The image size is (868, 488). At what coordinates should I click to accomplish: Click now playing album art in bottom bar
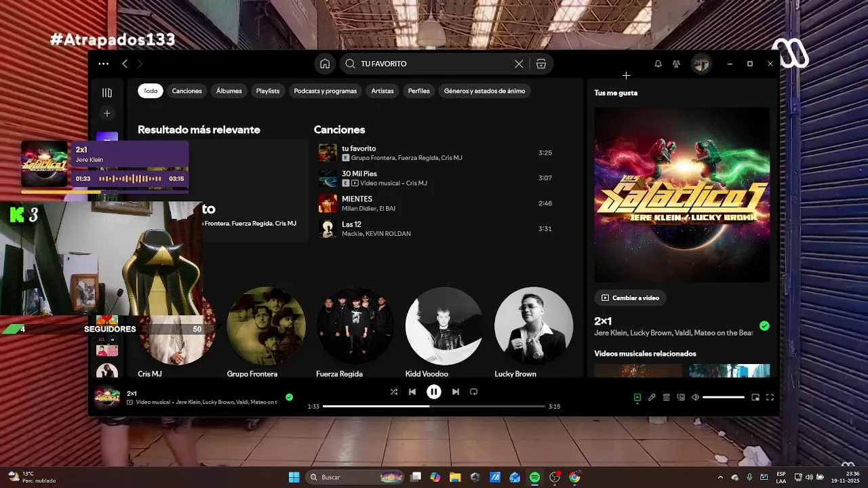point(107,397)
